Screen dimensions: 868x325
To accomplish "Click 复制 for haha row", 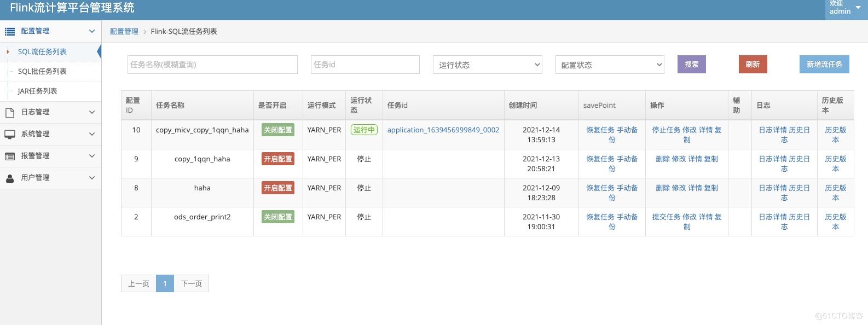I will pyautogui.click(x=711, y=188).
